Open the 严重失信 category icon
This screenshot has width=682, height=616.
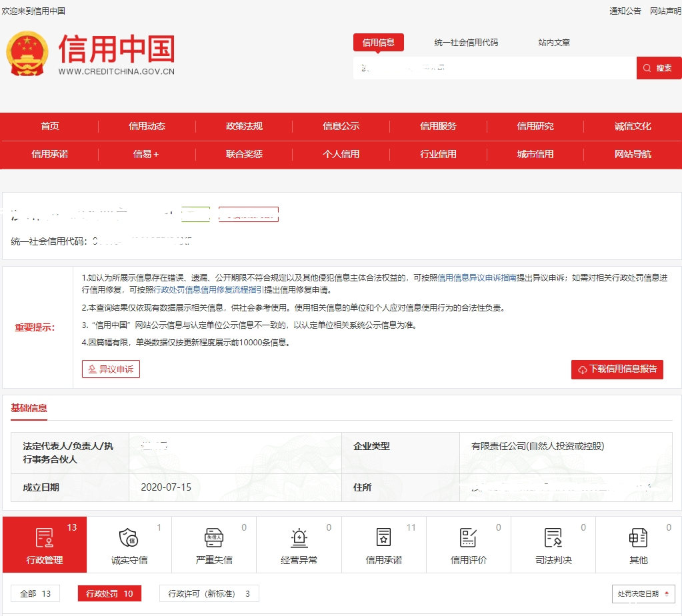pos(213,538)
